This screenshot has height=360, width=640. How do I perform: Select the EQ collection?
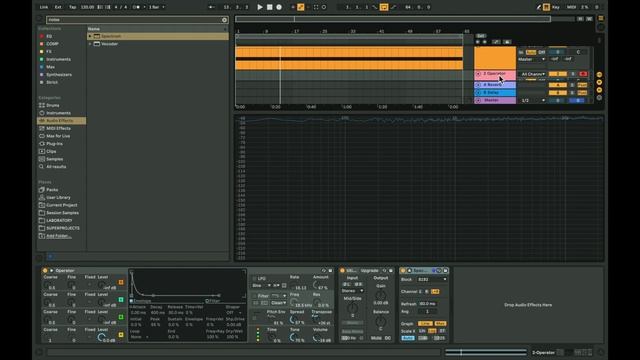49,36
